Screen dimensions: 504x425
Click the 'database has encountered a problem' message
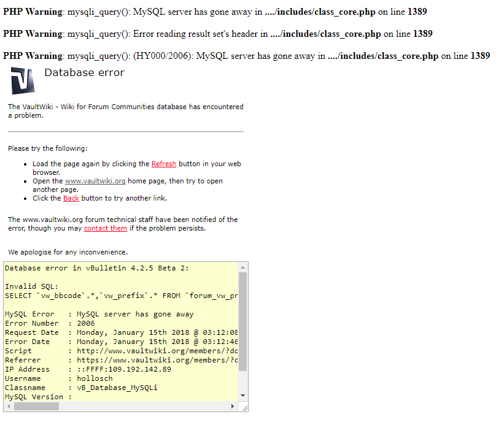[126, 111]
